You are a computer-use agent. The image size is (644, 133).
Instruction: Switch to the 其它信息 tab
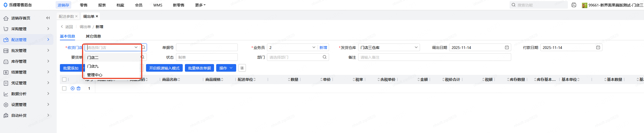click(93, 36)
